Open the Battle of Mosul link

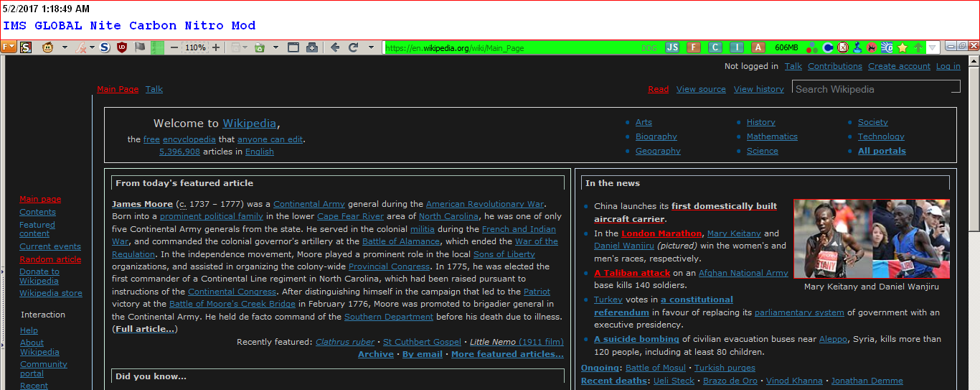click(x=656, y=368)
